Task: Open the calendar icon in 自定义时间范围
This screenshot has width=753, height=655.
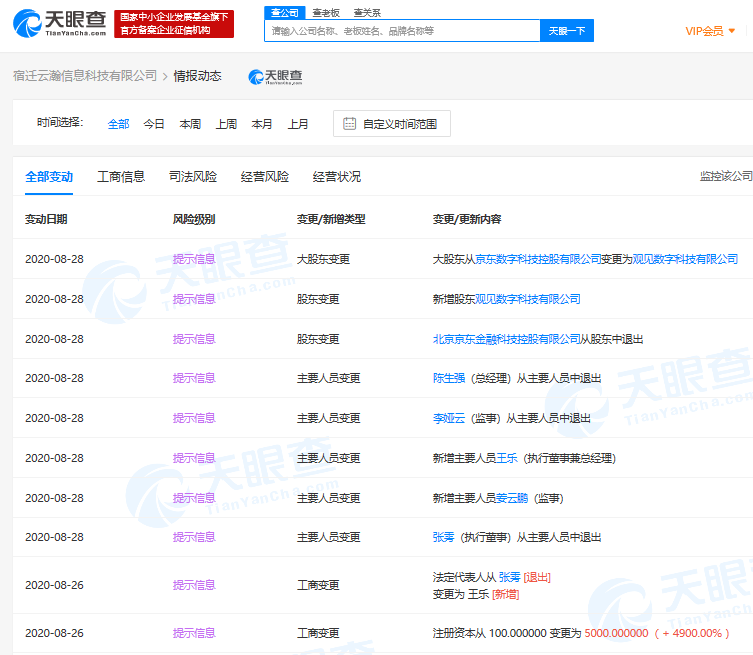Action: click(x=349, y=124)
